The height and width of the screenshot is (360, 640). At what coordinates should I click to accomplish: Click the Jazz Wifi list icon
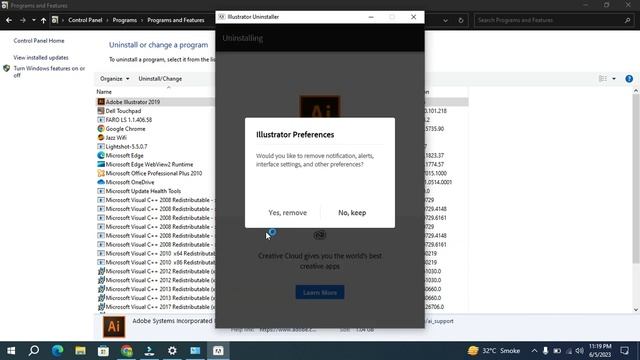(x=101, y=138)
